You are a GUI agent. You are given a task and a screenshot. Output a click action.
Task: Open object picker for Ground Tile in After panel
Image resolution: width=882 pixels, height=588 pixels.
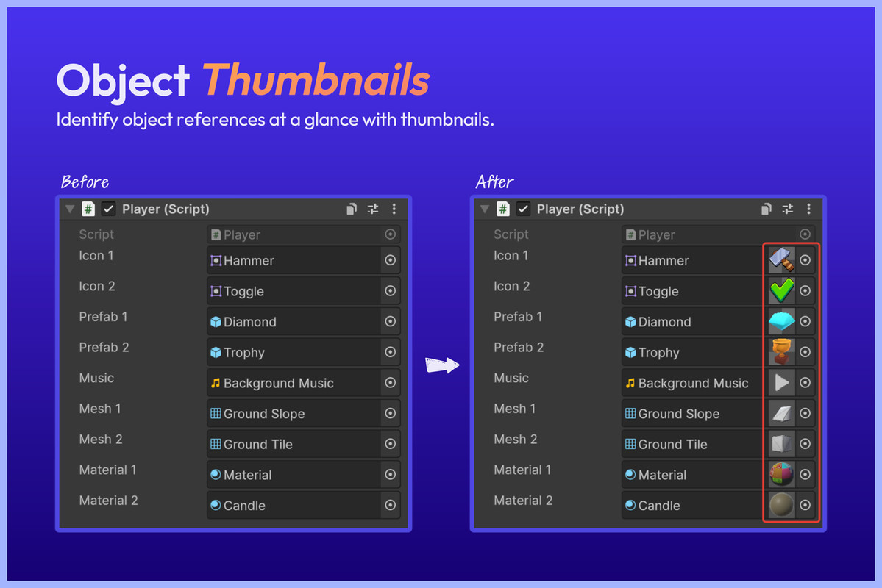[x=805, y=444]
